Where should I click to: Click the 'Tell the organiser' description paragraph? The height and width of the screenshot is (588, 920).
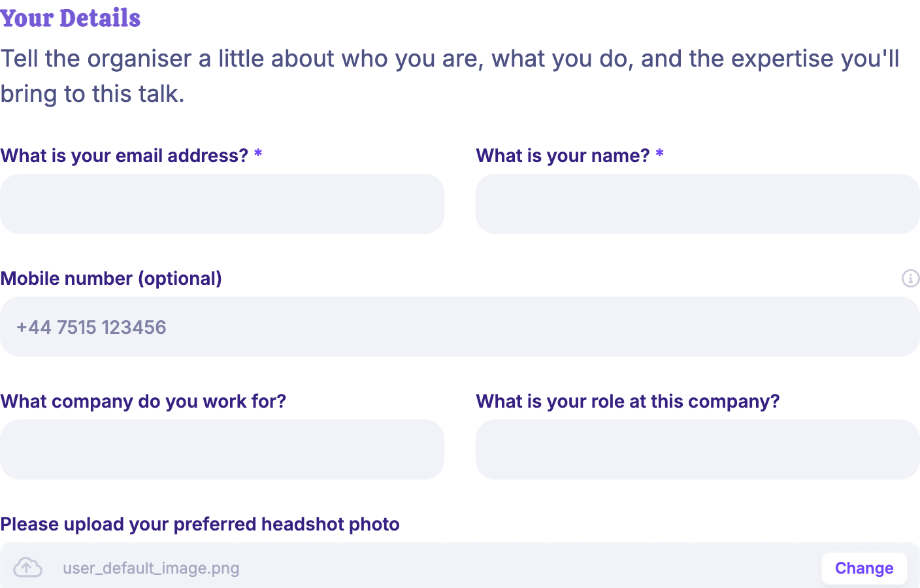[450, 76]
